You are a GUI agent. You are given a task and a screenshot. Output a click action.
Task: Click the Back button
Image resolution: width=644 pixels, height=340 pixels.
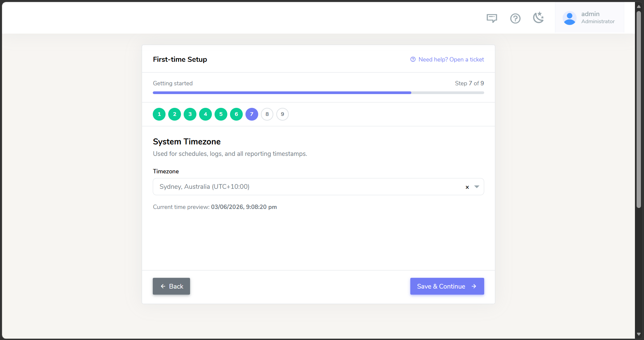[x=171, y=286]
